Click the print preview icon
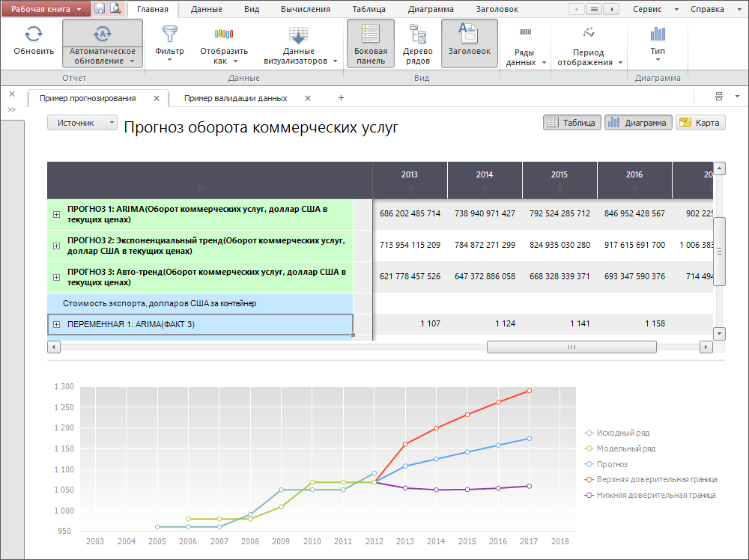This screenshot has height=560, width=749. click(x=115, y=9)
